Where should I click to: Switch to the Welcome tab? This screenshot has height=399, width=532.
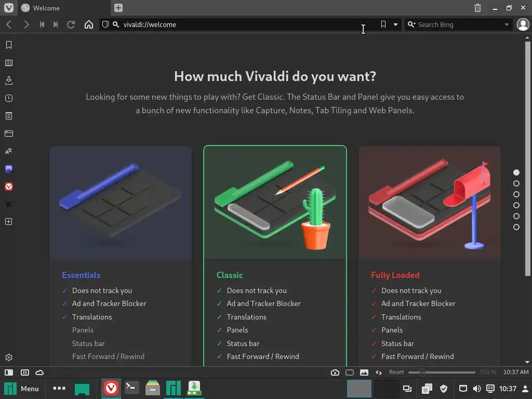click(x=64, y=8)
